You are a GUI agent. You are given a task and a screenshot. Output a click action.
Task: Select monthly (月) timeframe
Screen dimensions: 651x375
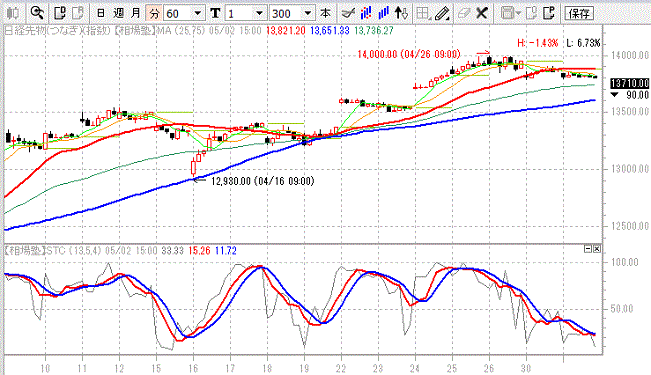(136, 13)
